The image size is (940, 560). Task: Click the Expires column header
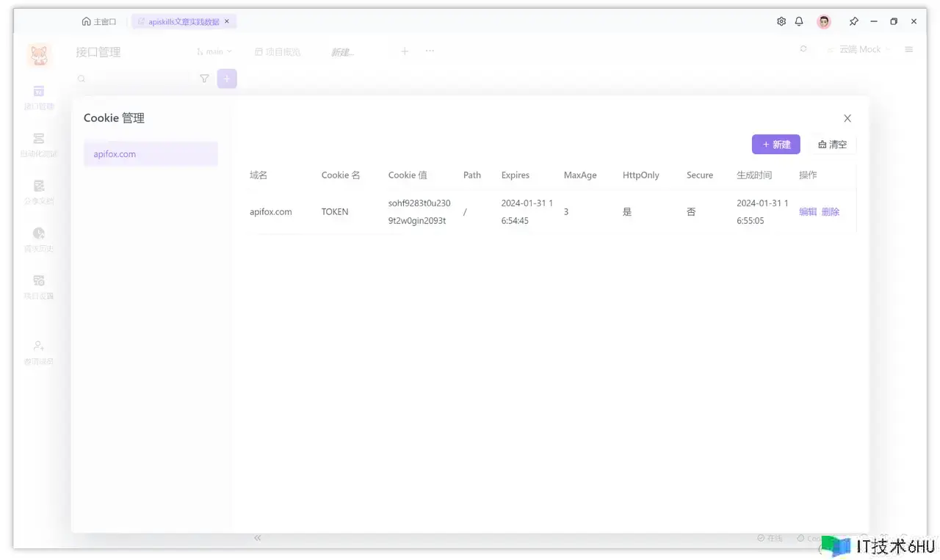pyautogui.click(x=516, y=175)
